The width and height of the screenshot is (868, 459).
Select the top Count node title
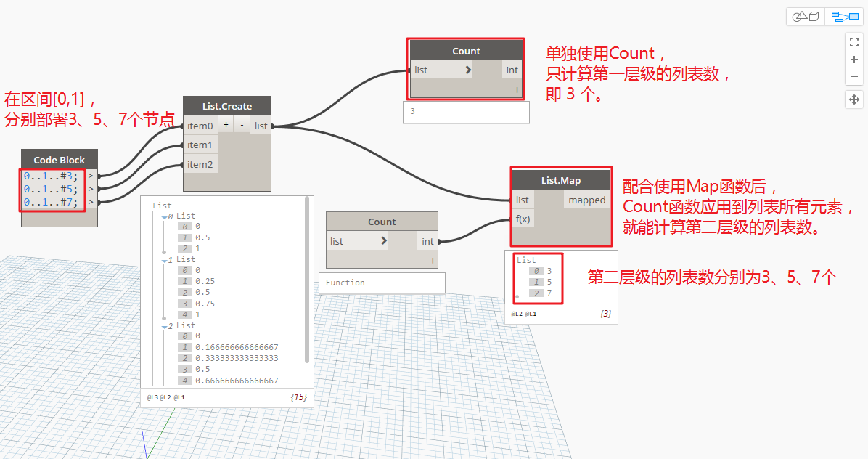466,51
